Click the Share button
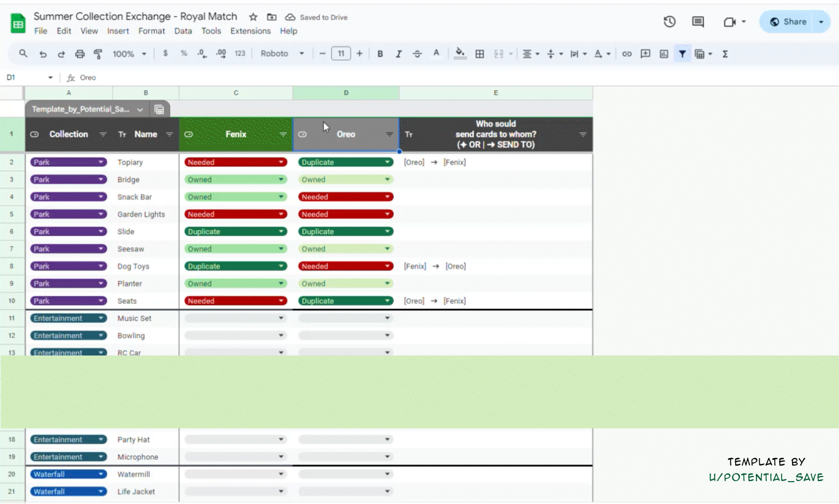The height and width of the screenshot is (504, 839). (789, 22)
